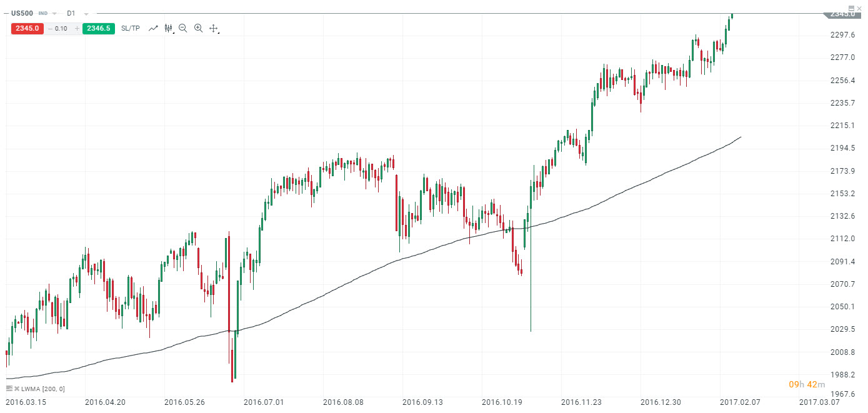Expand the crosshair tool options arrow
Viewport: 868px width, 413px height.
tap(218, 32)
